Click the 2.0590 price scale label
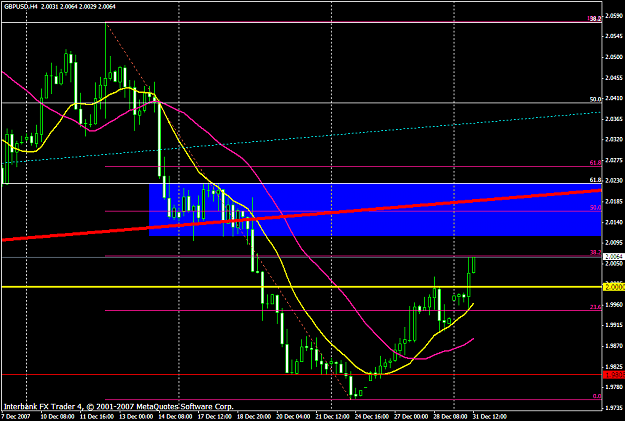This screenshot has height=421, width=625. pos(614,16)
